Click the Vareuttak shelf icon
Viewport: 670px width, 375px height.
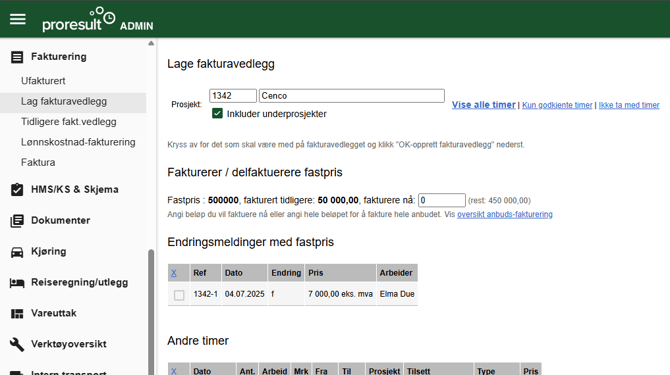click(x=17, y=314)
